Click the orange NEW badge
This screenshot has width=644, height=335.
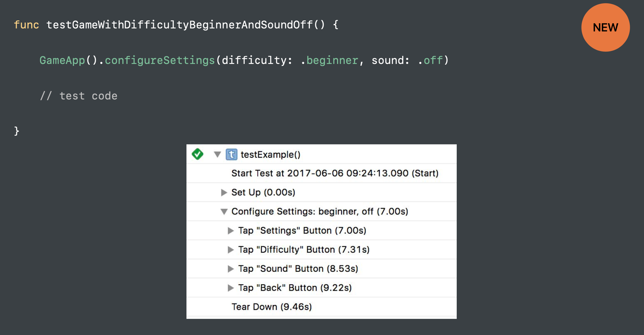pos(605,27)
